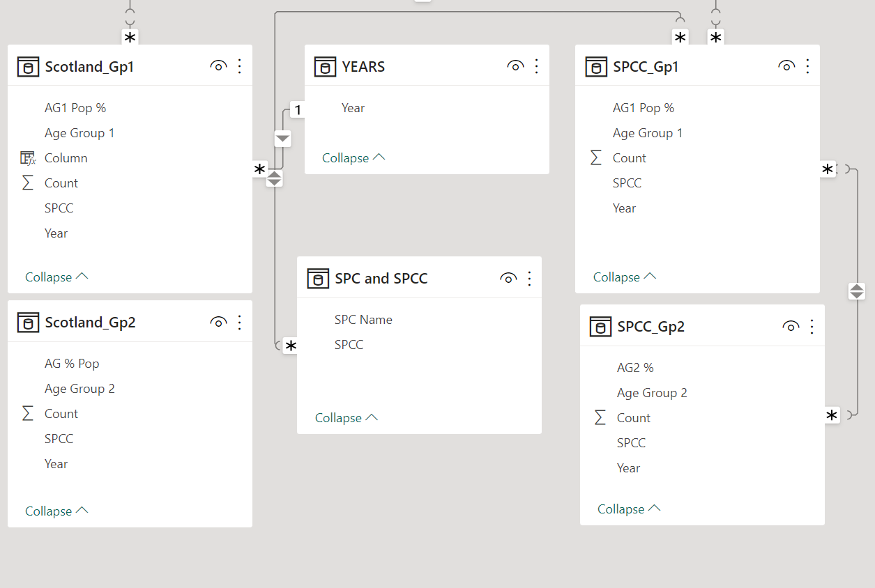The height and width of the screenshot is (588, 875).
Task: Click sigma icon beside Count in SPCC_Gp1
Action: [x=596, y=158]
